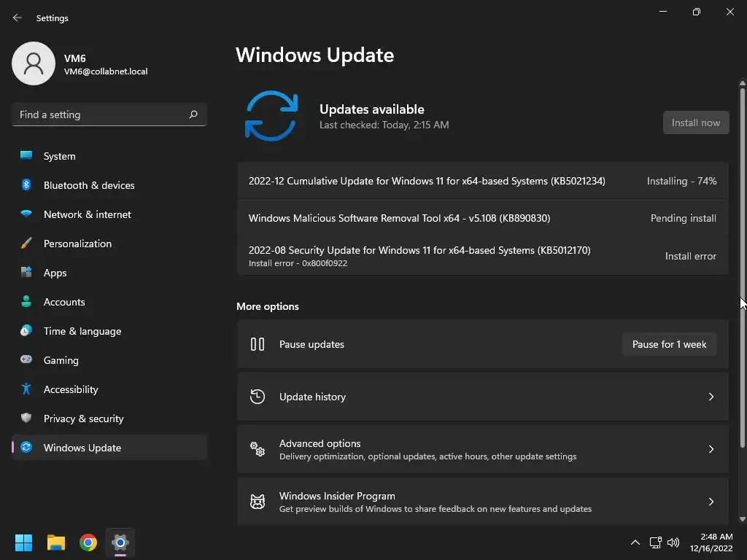The image size is (747, 560).
Task: Expand Update history chevron
Action: point(711,397)
